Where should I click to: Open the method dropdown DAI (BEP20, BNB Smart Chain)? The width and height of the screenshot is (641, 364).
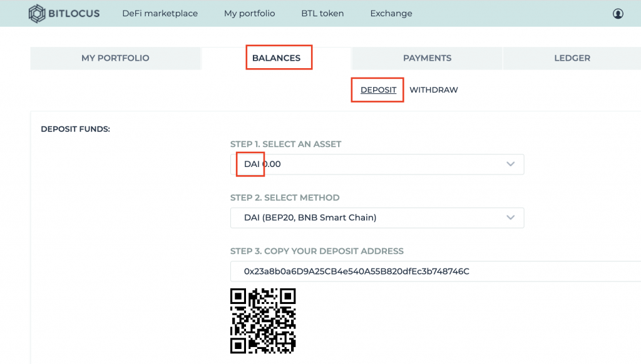377,218
